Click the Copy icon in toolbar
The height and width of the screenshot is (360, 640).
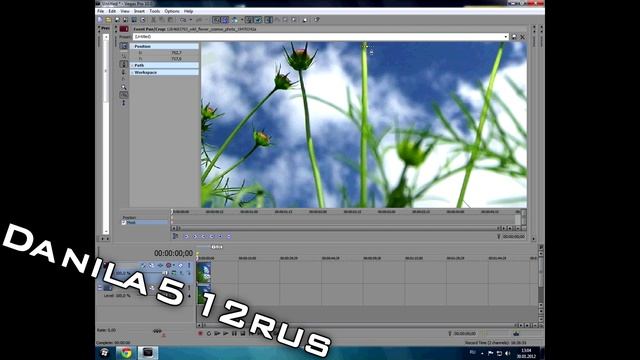click(162, 20)
